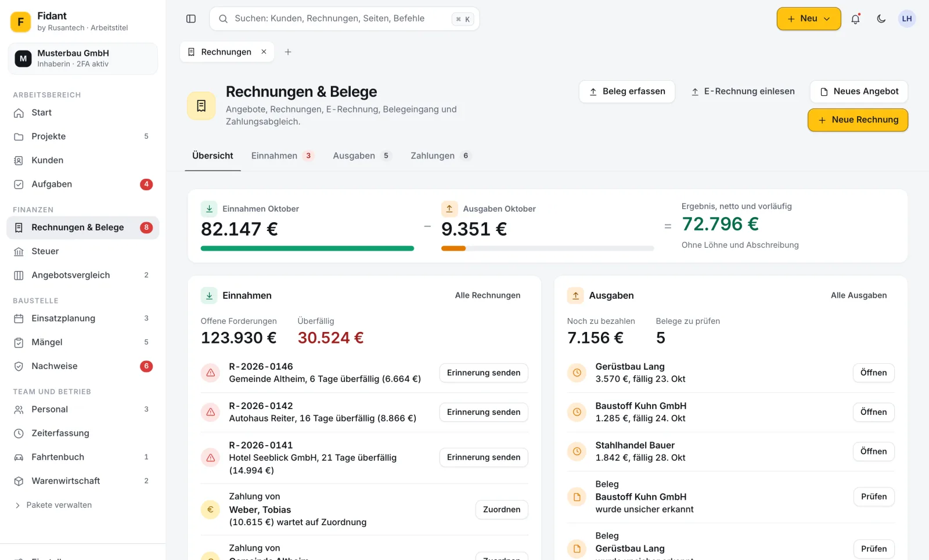Open Aufgaben in the sidebar
Image resolution: width=929 pixels, height=560 pixels.
tap(83, 184)
